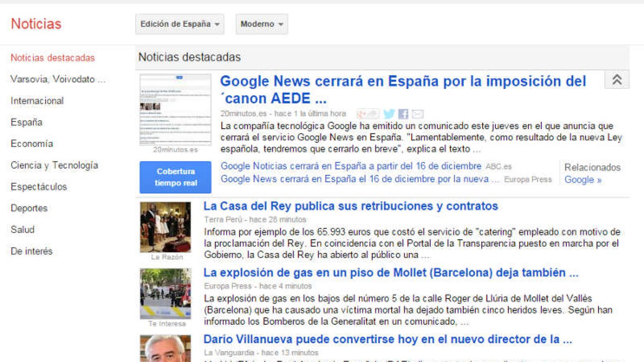This screenshot has height=362, width=644.
Task: Open the Espectáculos section
Action: (x=39, y=187)
